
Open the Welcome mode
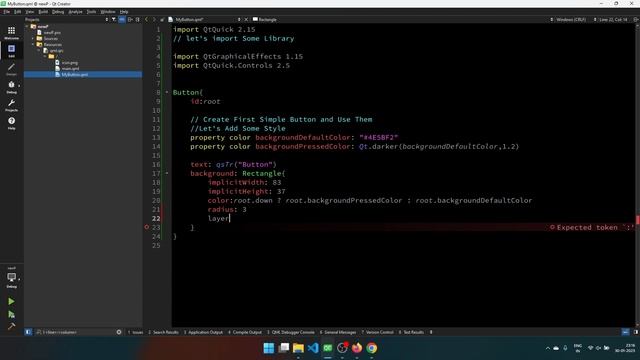click(11, 33)
